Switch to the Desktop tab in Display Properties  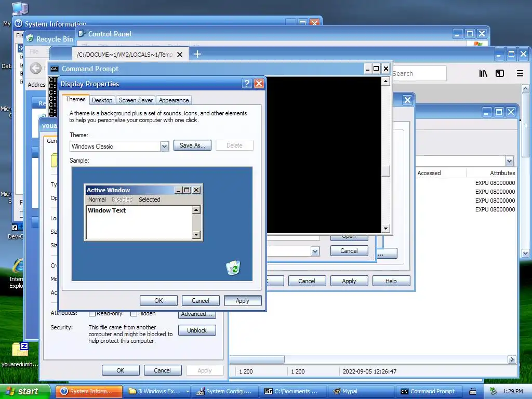click(x=102, y=100)
